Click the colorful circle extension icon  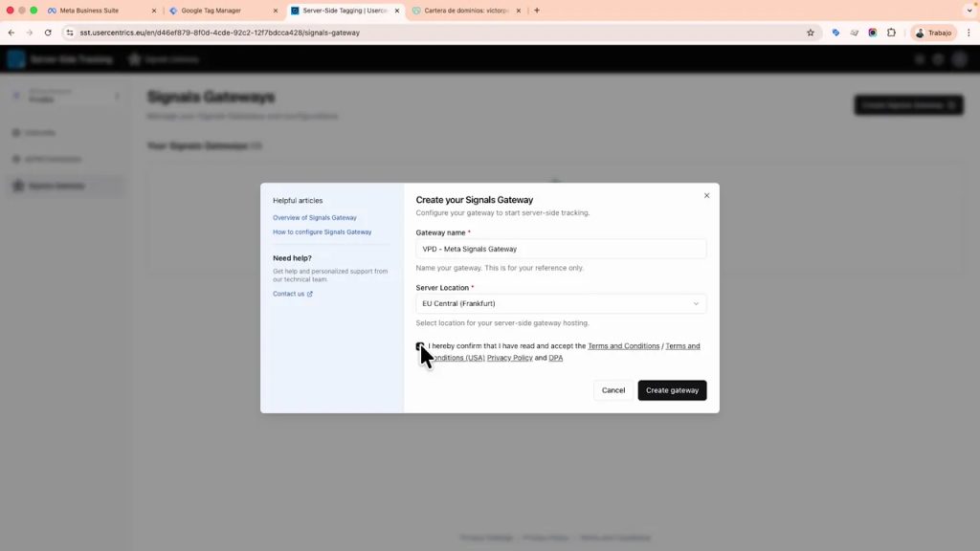point(873,33)
